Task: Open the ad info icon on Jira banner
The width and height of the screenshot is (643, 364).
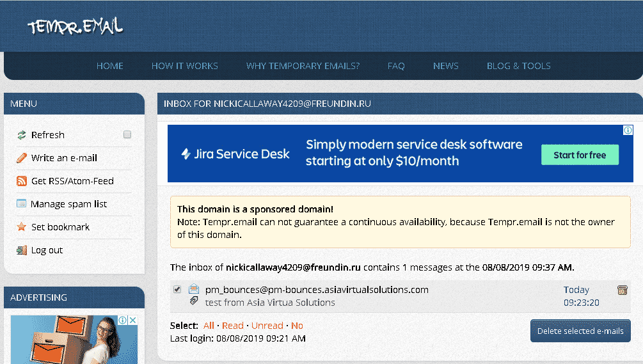Action: (628, 130)
